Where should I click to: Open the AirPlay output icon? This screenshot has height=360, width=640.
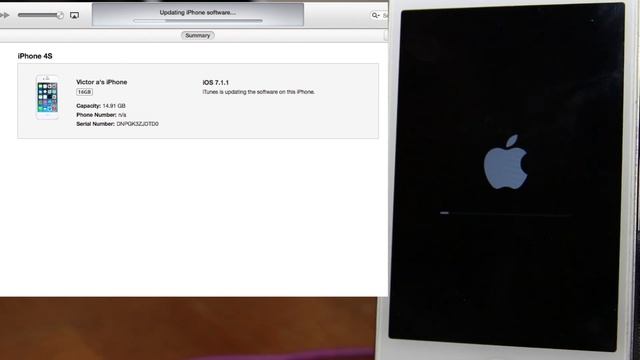[74, 16]
